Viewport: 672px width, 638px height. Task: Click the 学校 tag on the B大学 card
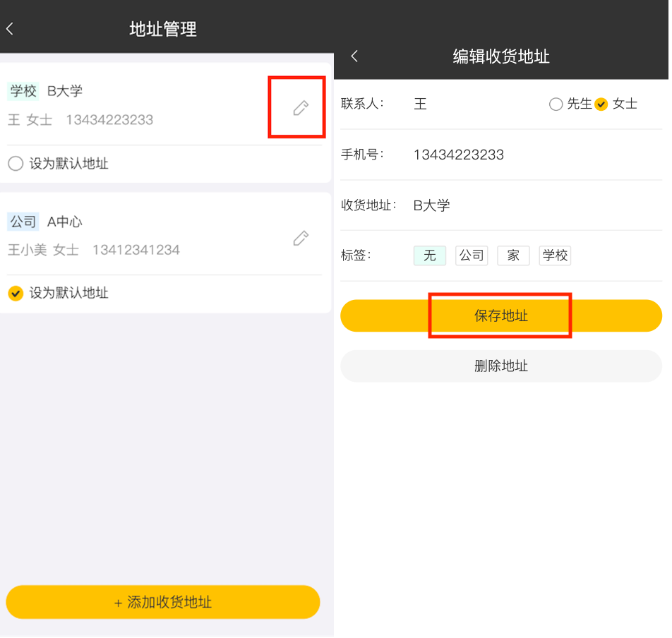pyautogui.click(x=23, y=91)
